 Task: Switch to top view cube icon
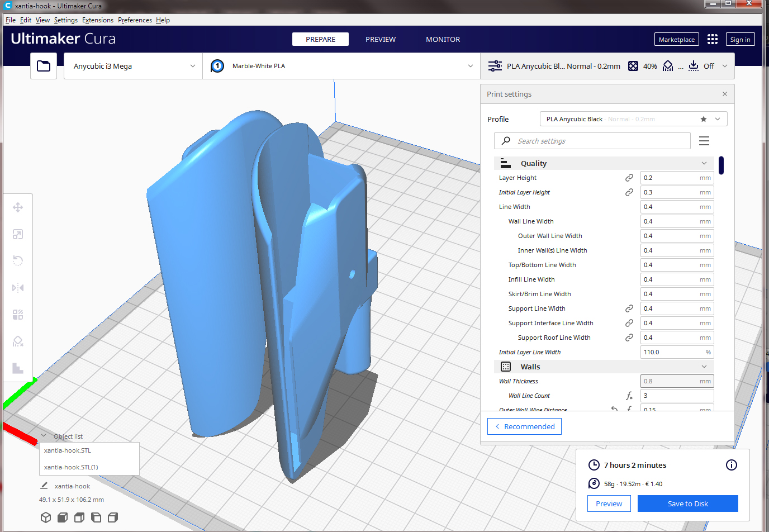tap(79, 517)
